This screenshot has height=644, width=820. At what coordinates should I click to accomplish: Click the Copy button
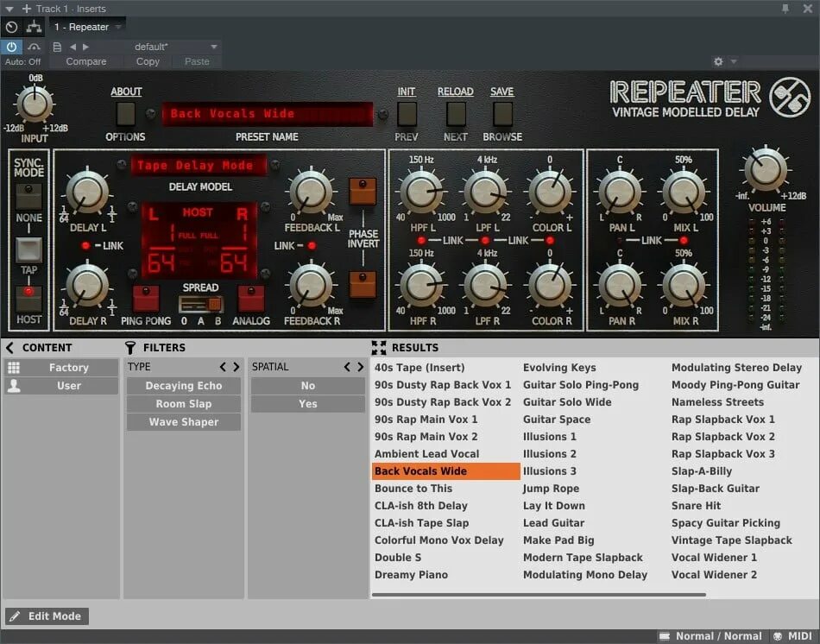148,62
